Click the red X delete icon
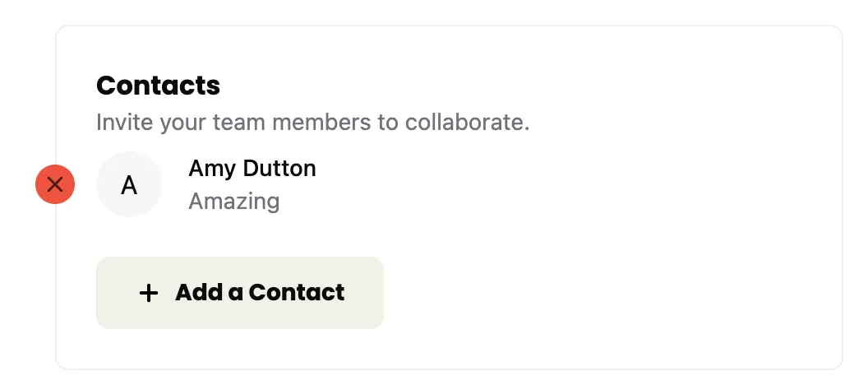Image resolution: width=868 pixels, height=390 pixels. 55,185
